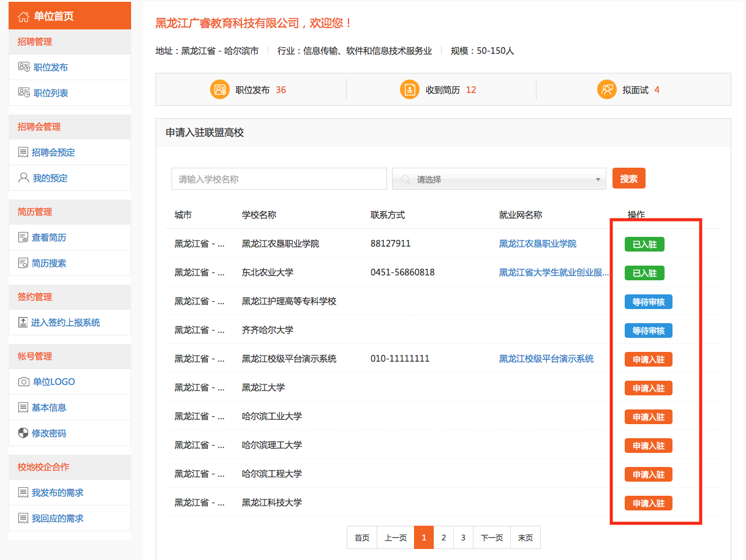The height and width of the screenshot is (560, 746).
Task: Click the orange 职位发布 stat icon
Action: click(x=219, y=89)
